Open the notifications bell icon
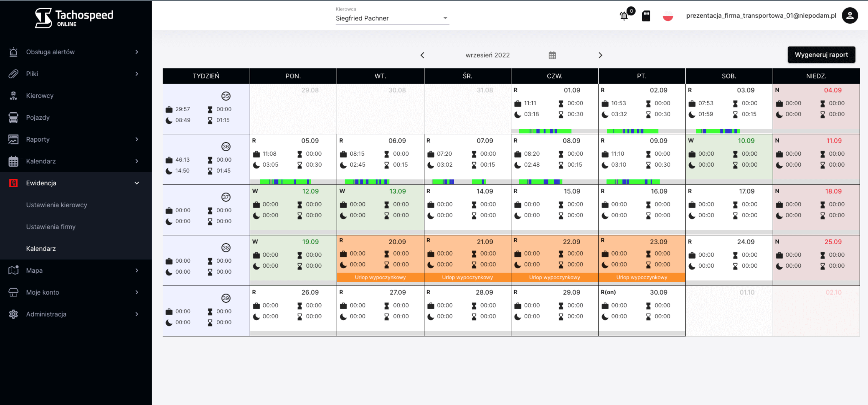This screenshot has height=405, width=868. (624, 16)
